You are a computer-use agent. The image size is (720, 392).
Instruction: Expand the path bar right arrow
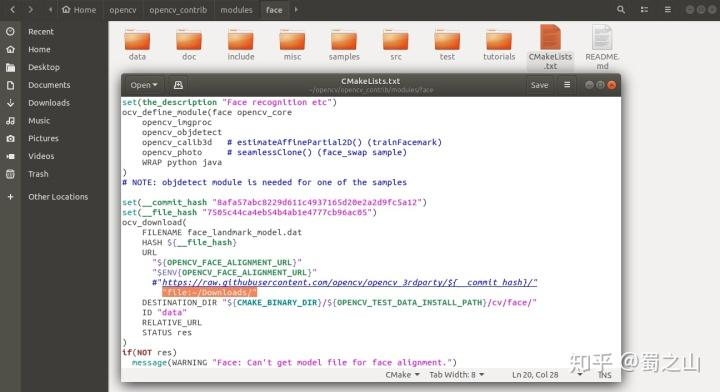[296, 10]
